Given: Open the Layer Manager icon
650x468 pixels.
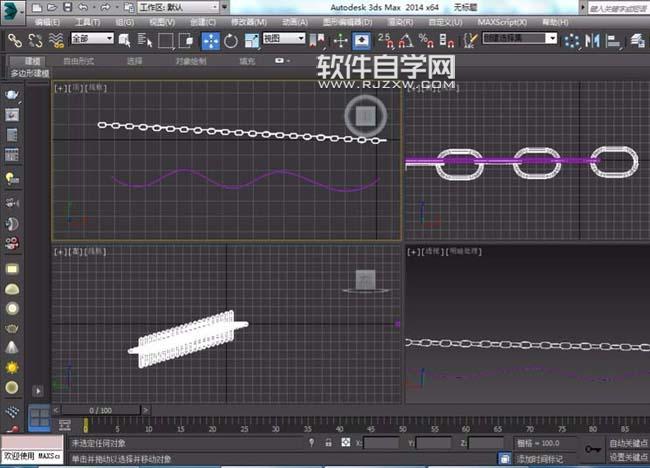Looking at the screenshot, I should pos(638,41).
